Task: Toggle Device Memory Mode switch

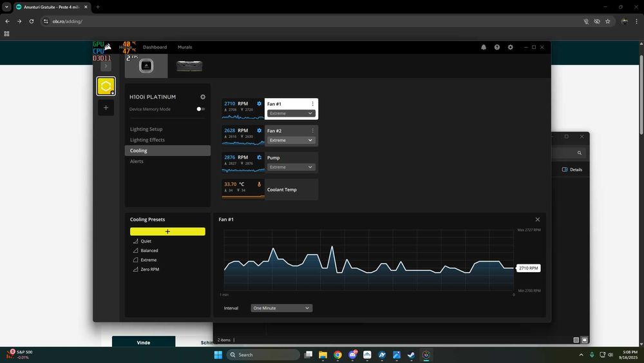Action: tap(201, 109)
